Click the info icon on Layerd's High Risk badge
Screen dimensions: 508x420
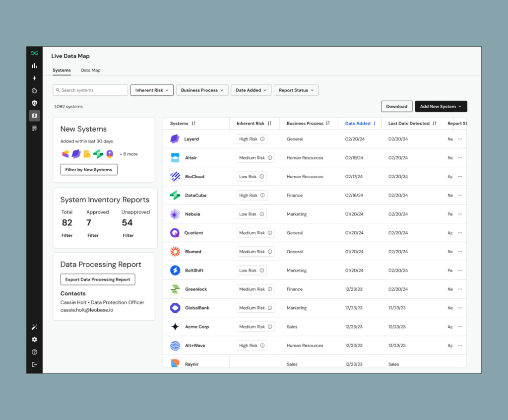262,139
